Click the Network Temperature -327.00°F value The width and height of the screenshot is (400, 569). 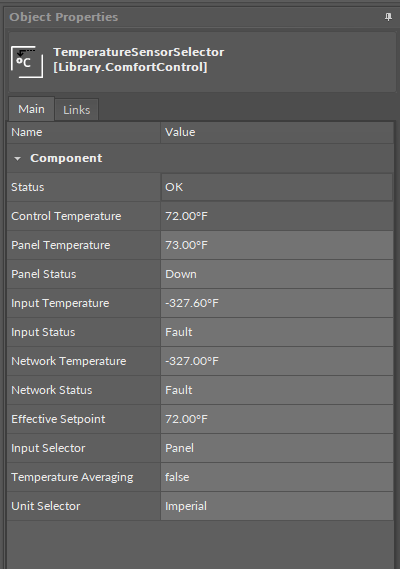pyautogui.click(x=277, y=361)
